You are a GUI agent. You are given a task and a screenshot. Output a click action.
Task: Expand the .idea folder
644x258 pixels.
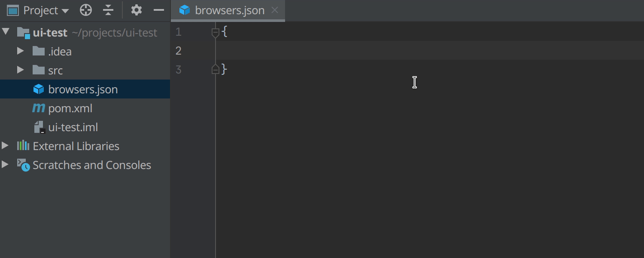pyautogui.click(x=20, y=51)
